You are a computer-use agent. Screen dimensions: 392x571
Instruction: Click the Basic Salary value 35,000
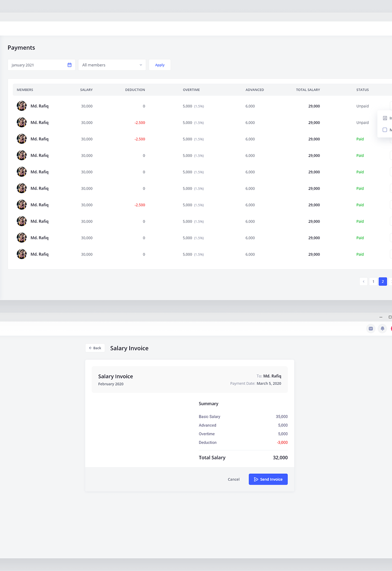click(282, 416)
